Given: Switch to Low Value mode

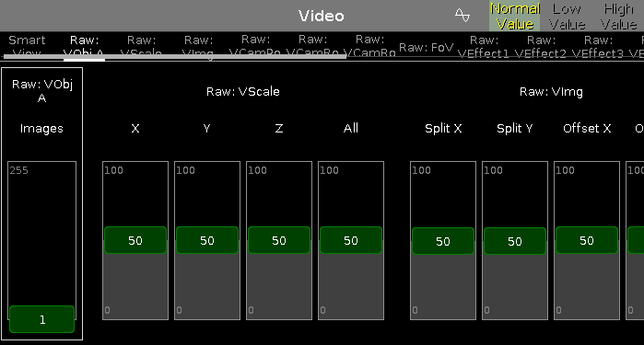Looking at the screenshot, I should tap(567, 16).
